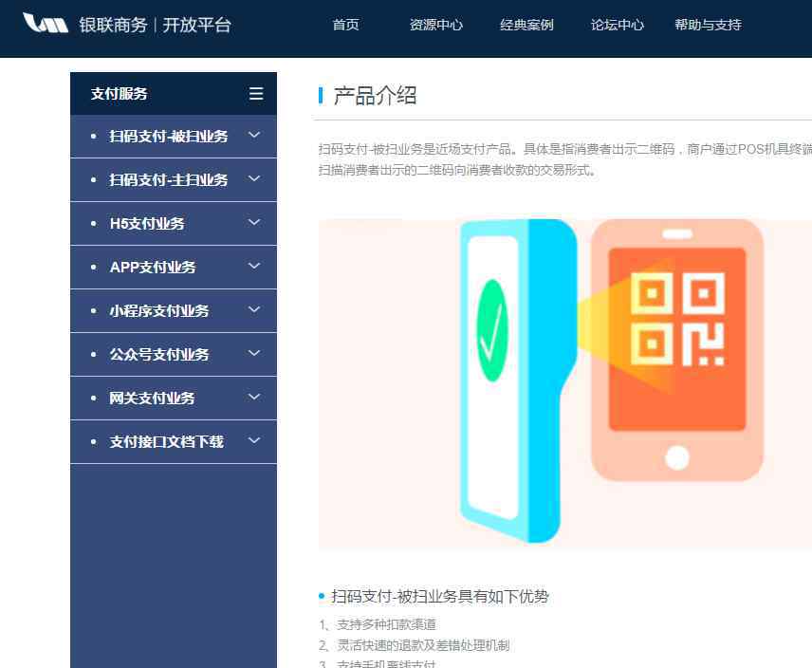The height and width of the screenshot is (668, 812).
Task: Toggle the 支付服务 hamburger menu icon
Action: click(256, 94)
